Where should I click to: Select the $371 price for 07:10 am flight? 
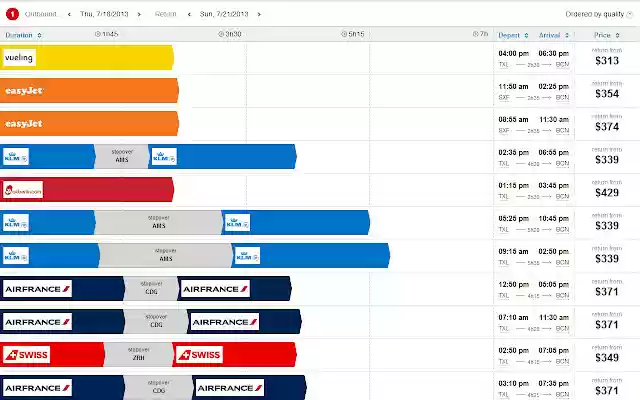(x=607, y=325)
